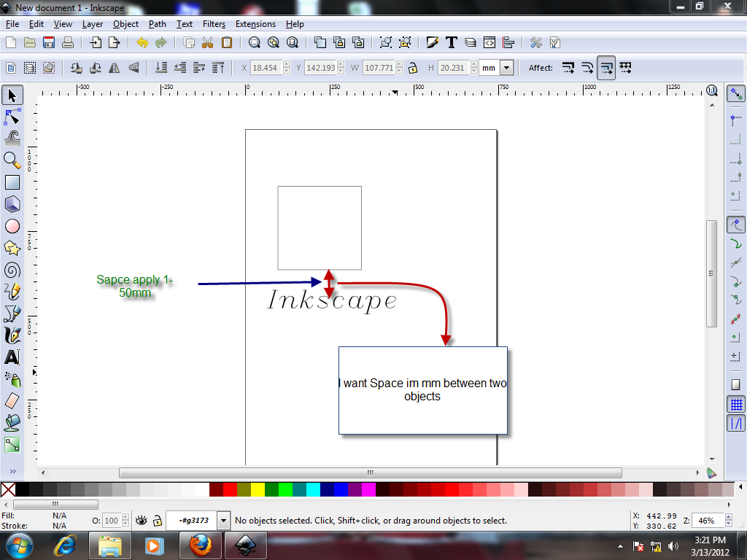The width and height of the screenshot is (747, 560).
Task: Select the Zoom tool magnifier
Action: coord(12,160)
